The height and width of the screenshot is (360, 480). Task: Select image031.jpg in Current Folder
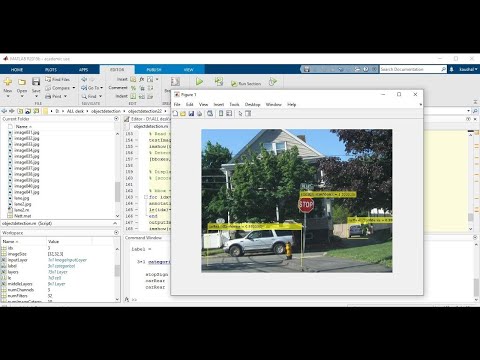coord(27,132)
